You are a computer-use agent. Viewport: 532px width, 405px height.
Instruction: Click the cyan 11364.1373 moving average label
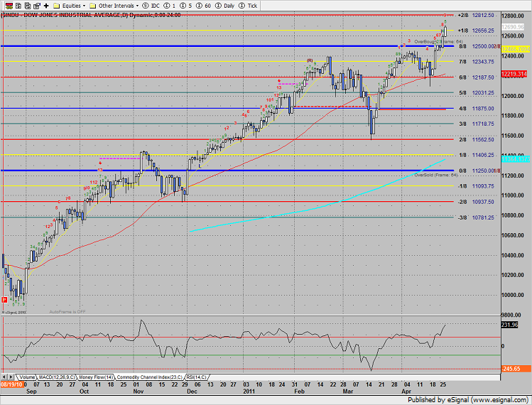coord(515,159)
